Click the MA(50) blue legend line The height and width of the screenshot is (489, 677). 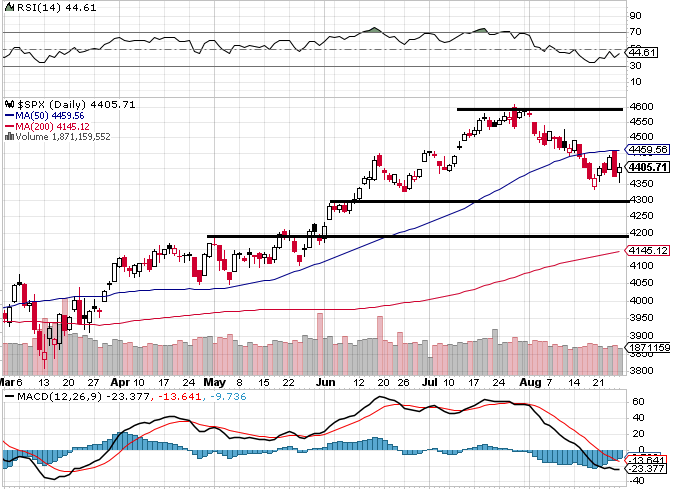tap(9, 116)
